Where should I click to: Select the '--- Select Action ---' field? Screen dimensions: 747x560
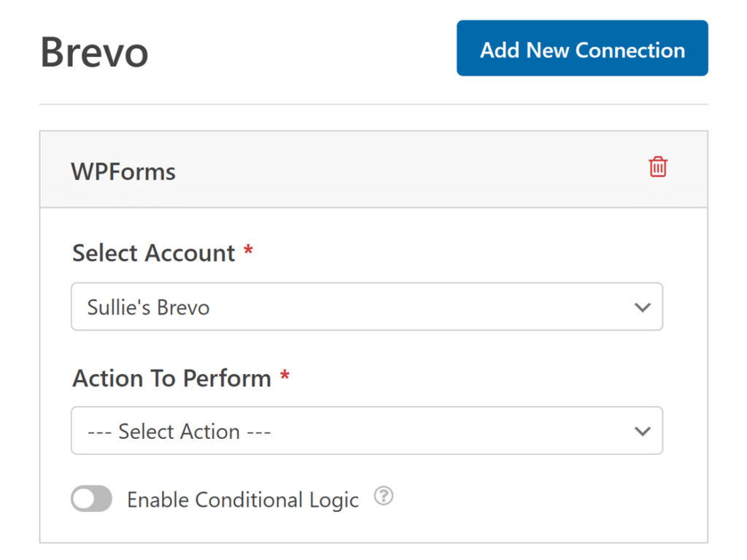[x=367, y=431]
